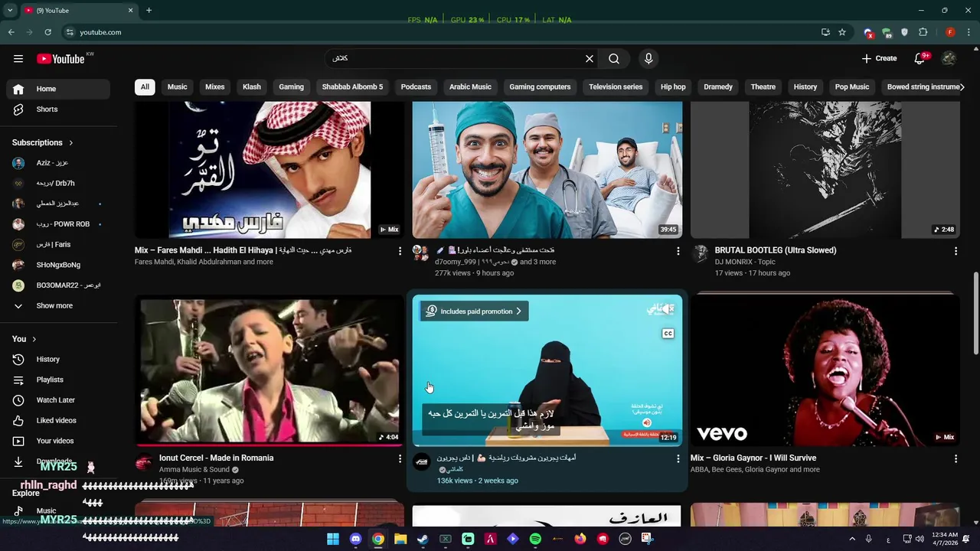Viewport: 980px width, 551px height.
Task: Open options for the d7oomy_999 video
Action: [678, 251]
